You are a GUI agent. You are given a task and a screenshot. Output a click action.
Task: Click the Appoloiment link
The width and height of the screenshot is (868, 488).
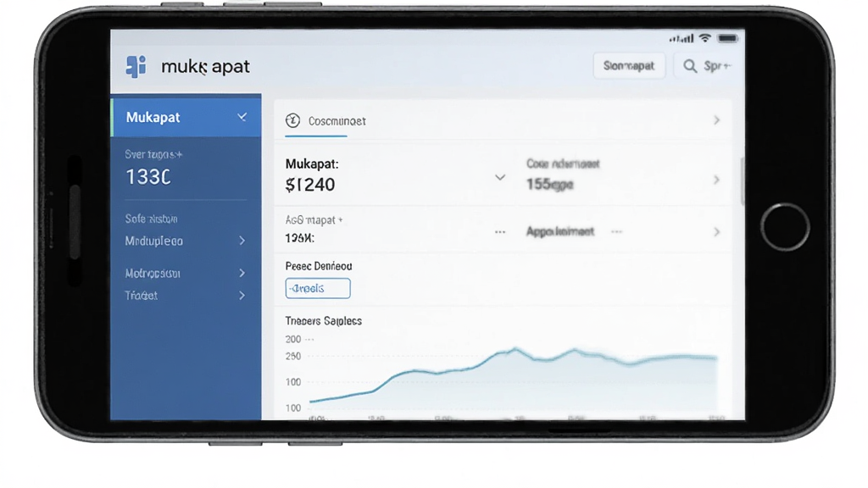coord(559,232)
